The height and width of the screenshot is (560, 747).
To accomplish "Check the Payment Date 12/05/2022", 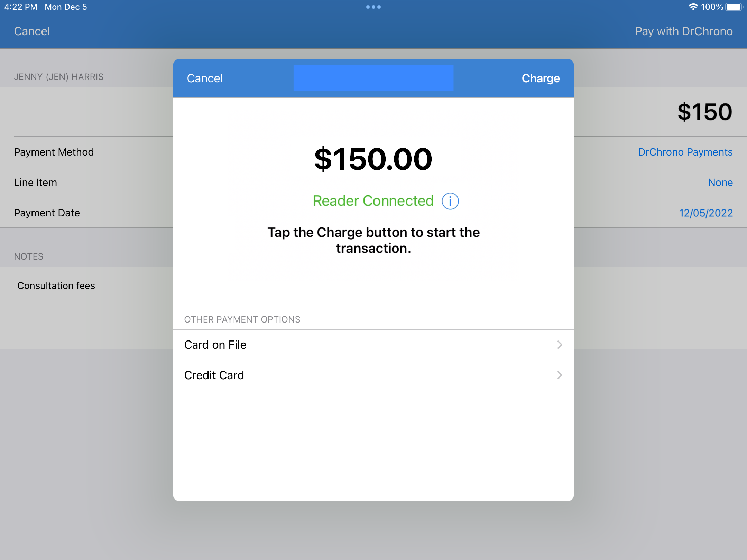I will (705, 212).
